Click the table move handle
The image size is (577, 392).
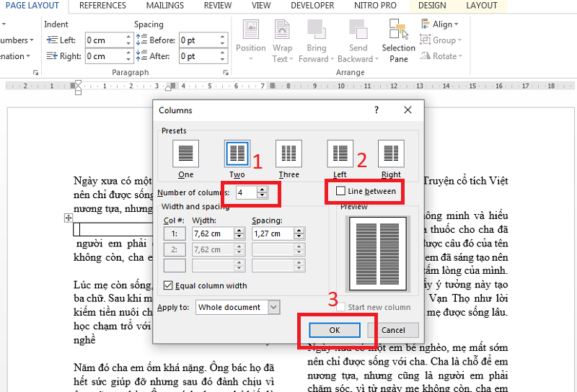(69, 218)
